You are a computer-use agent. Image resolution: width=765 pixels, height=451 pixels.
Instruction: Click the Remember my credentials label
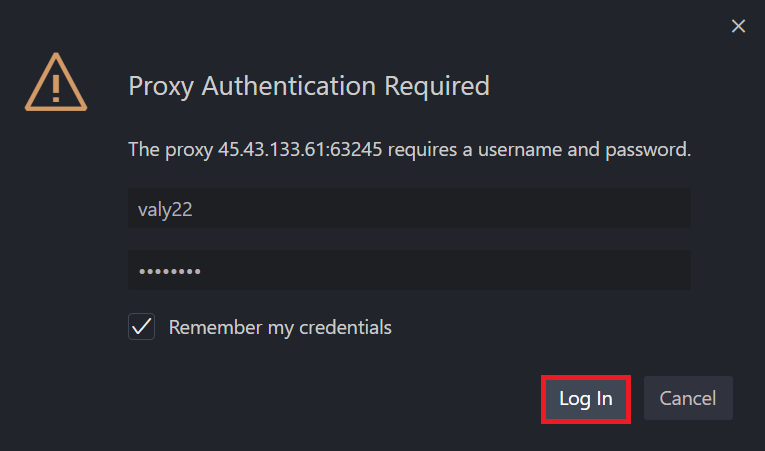pos(280,328)
